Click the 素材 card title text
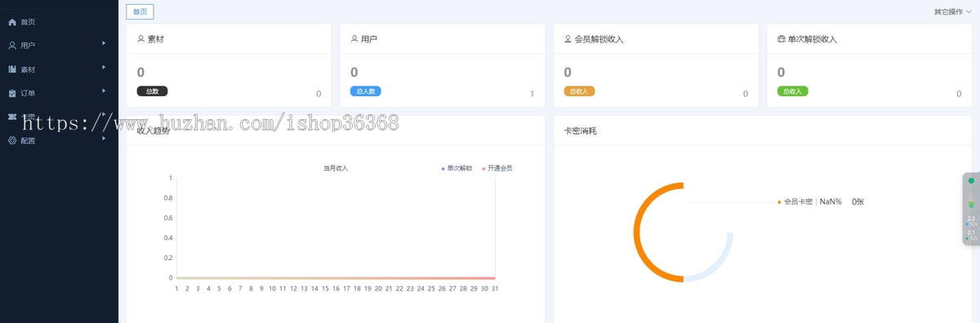 157,38
